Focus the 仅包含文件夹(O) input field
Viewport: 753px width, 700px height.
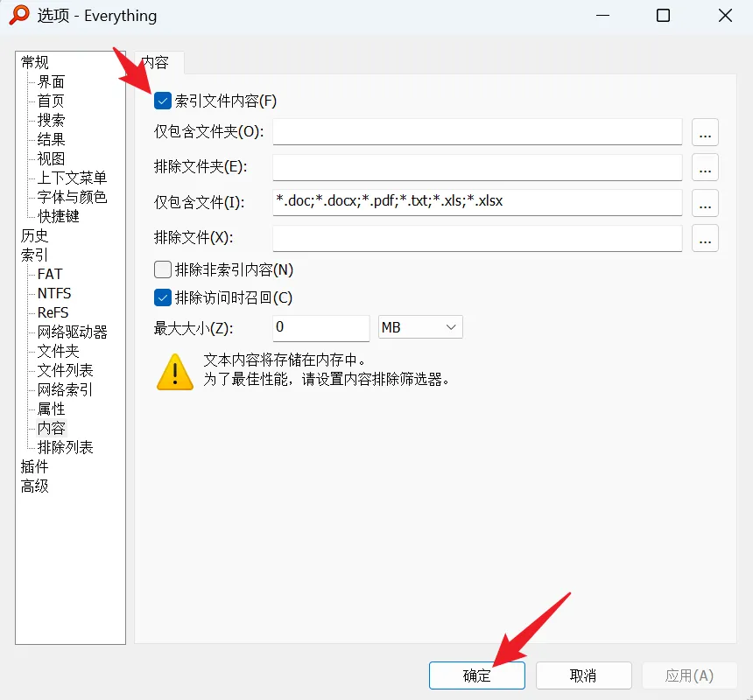coord(477,132)
